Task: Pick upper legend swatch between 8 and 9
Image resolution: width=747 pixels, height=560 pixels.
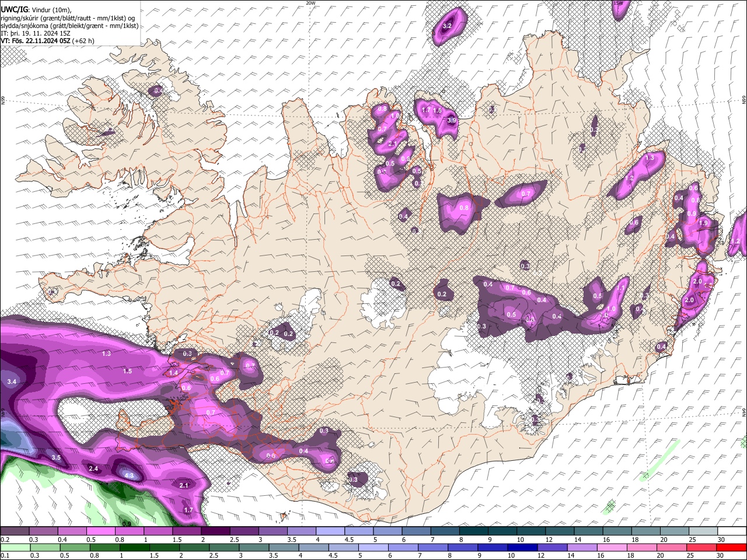Action: [x=473, y=531]
